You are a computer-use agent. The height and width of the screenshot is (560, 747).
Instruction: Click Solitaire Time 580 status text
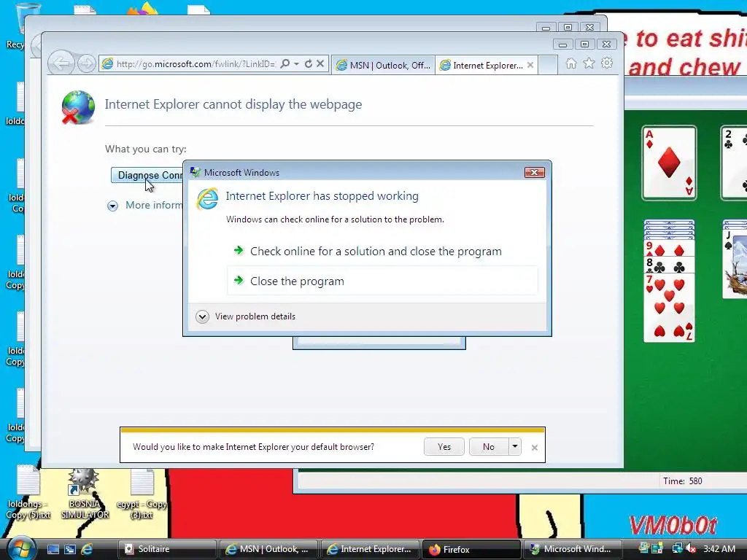click(682, 481)
